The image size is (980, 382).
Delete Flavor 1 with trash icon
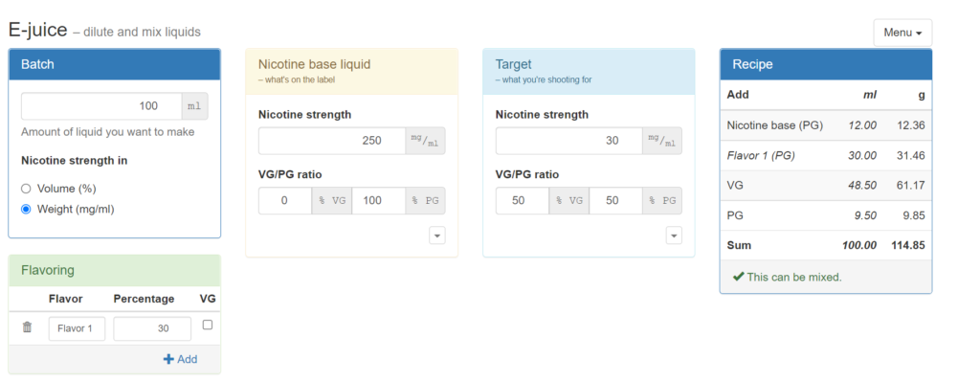27,327
